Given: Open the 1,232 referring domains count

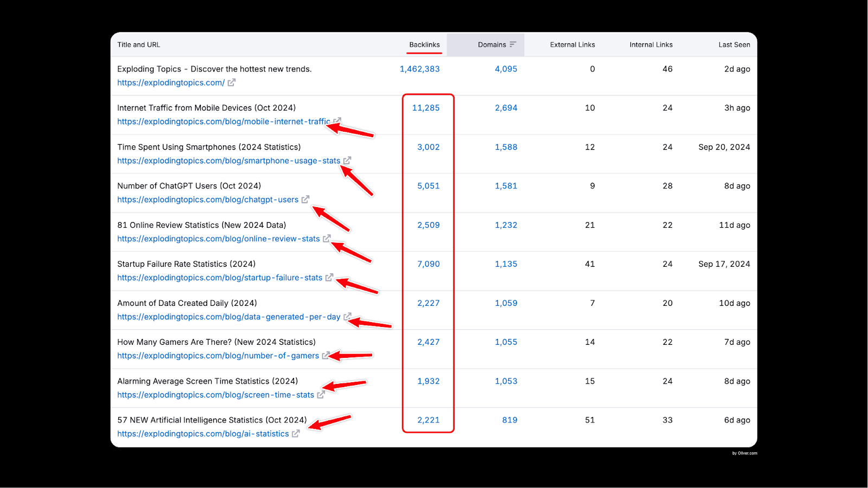Looking at the screenshot, I should tap(506, 225).
